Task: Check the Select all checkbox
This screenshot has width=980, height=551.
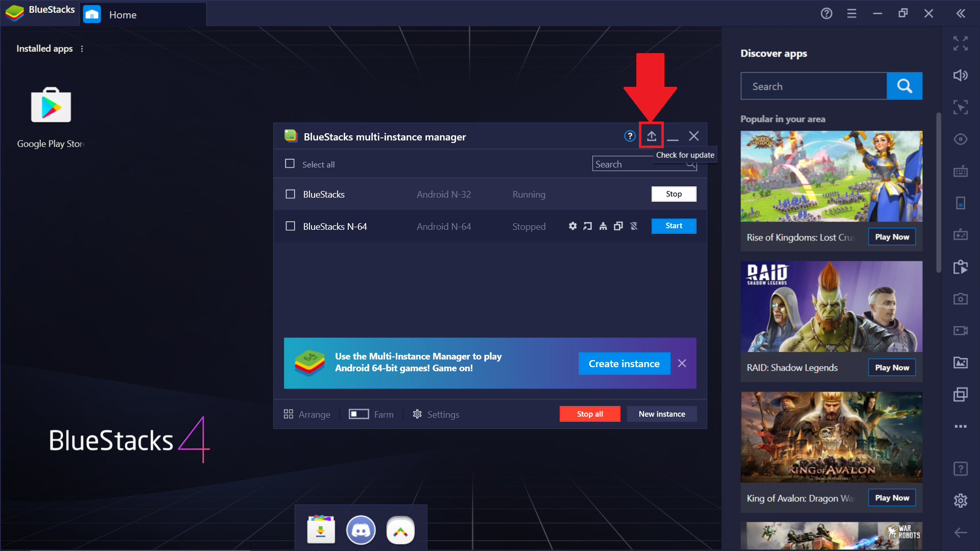Action: click(x=290, y=164)
